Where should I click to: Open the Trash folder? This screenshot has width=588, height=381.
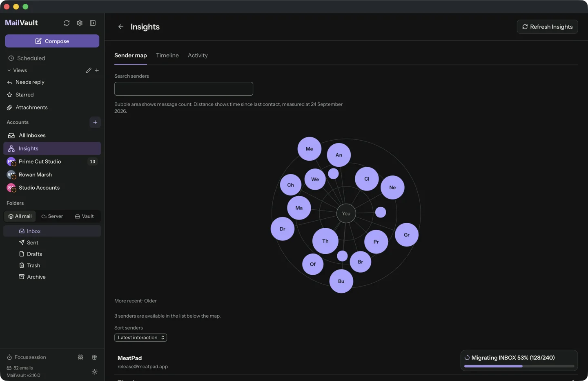52,265
